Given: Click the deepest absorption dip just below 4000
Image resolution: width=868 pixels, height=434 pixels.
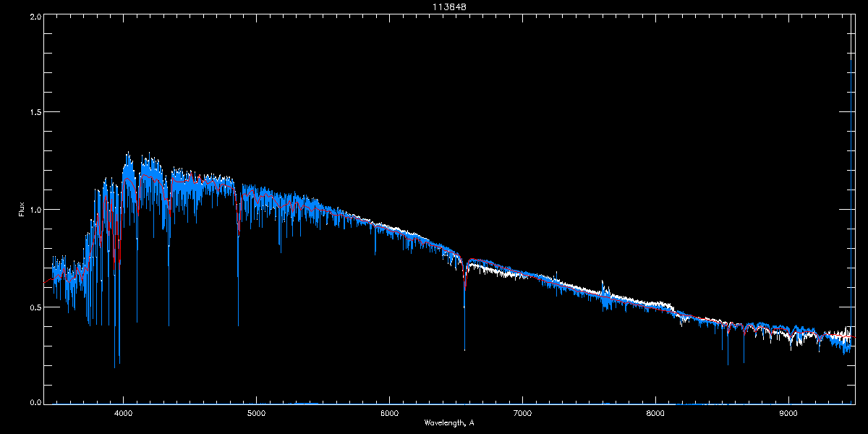Looking at the screenshot, I should point(114,366).
